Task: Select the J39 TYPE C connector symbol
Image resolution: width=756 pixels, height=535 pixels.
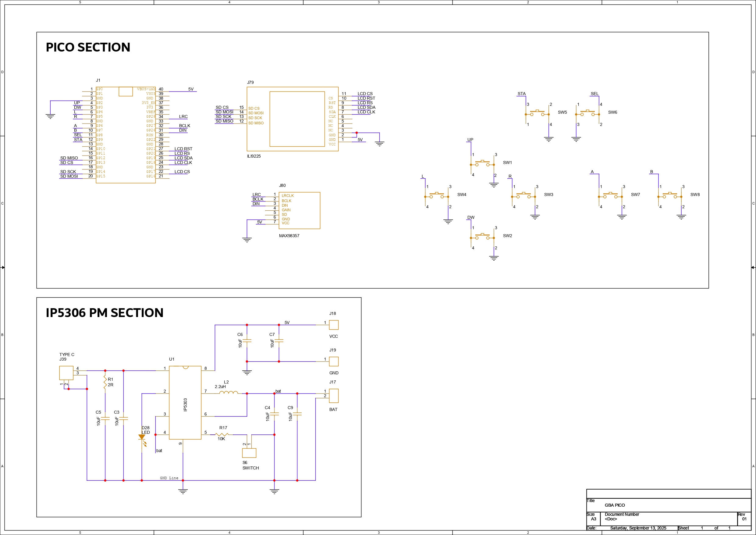Action: [66, 373]
